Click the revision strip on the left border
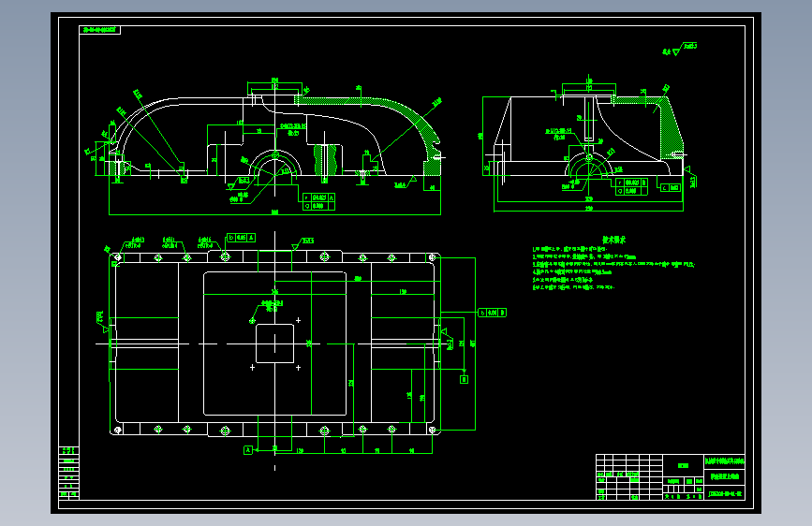Viewport: 812px width, 526px height. point(69,472)
